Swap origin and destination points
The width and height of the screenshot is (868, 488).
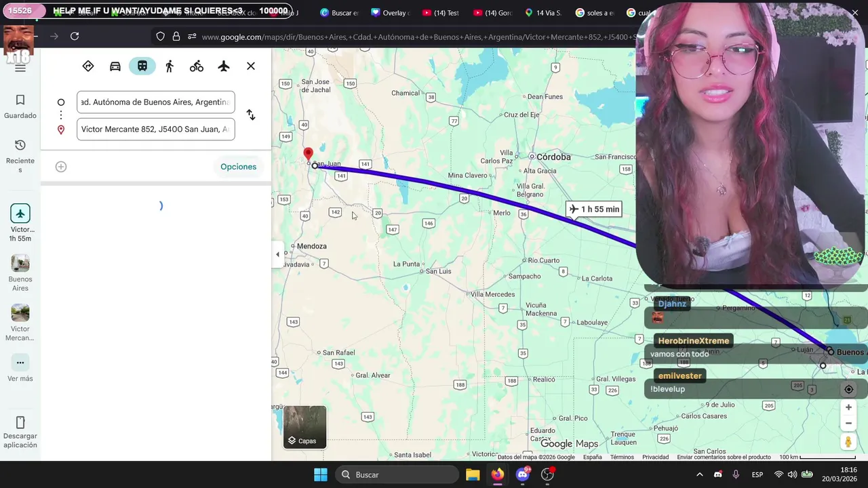point(251,115)
